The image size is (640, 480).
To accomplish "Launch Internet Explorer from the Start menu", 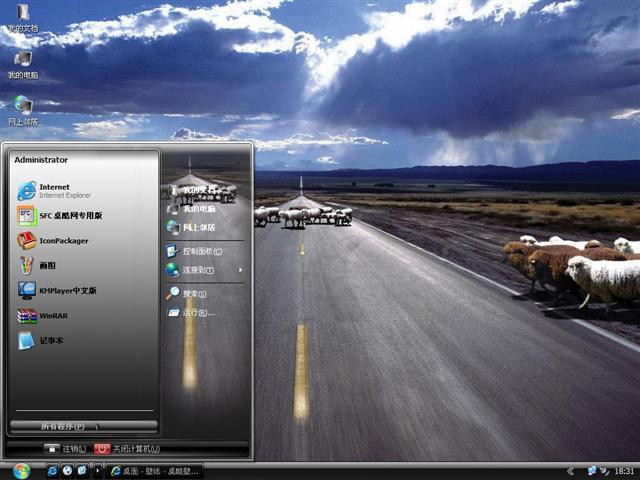I will tap(54, 191).
